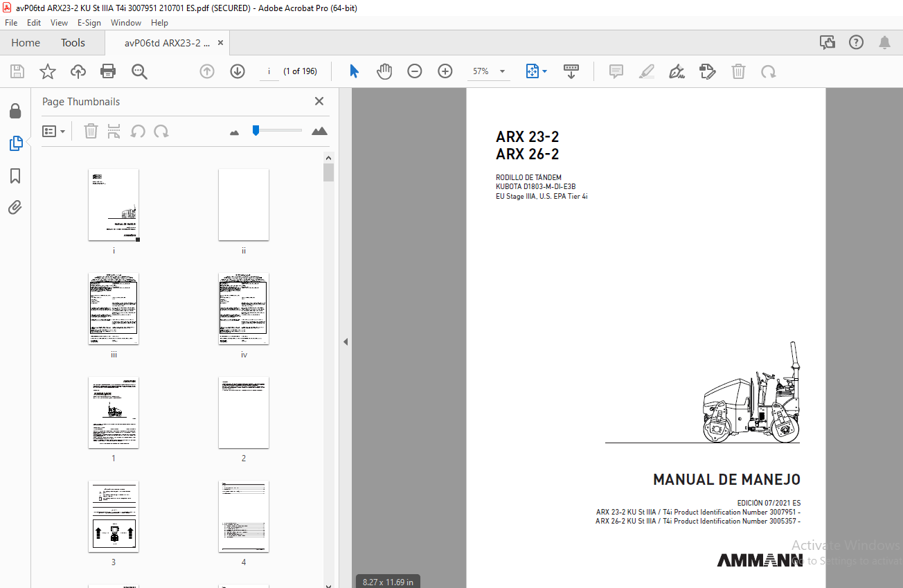
Task: Print the document with the printer icon
Action: pyautogui.click(x=108, y=71)
